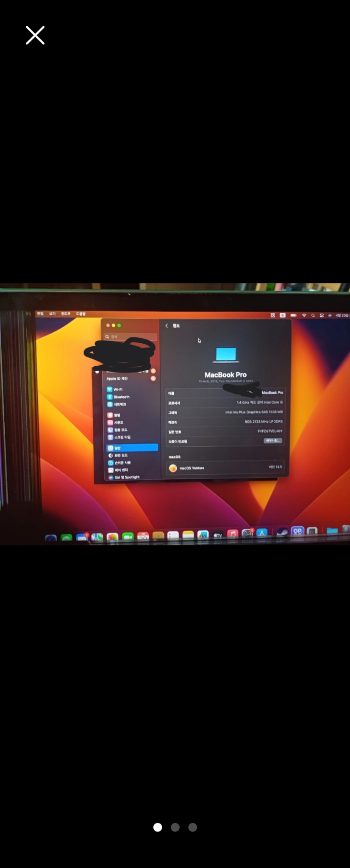Go back using the chevron beside 정보

point(167,325)
